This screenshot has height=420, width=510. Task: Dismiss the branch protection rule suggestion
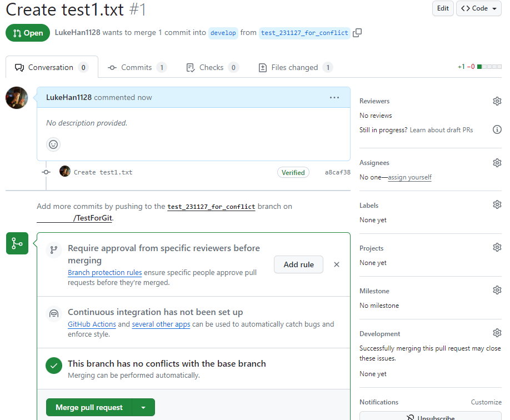click(337, 264)
